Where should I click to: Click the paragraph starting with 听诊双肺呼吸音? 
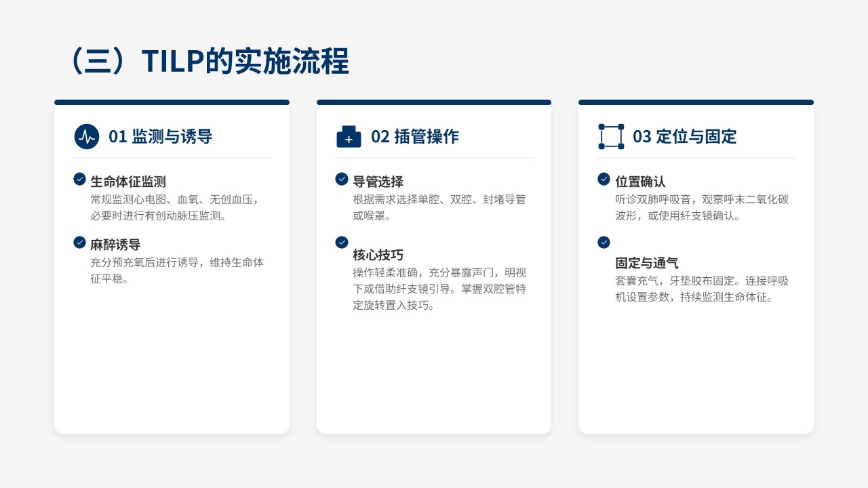click(x=701, y=207)
